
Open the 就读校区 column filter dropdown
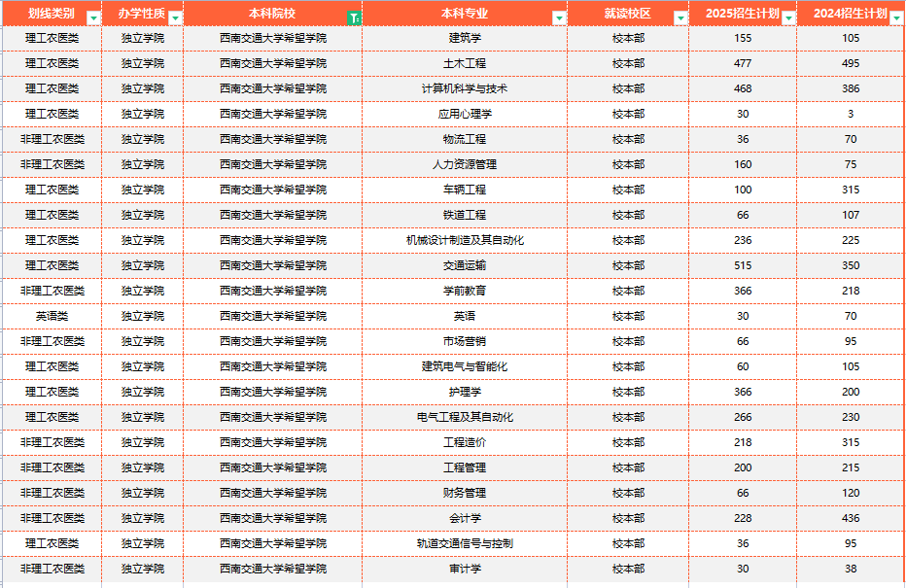680,18
